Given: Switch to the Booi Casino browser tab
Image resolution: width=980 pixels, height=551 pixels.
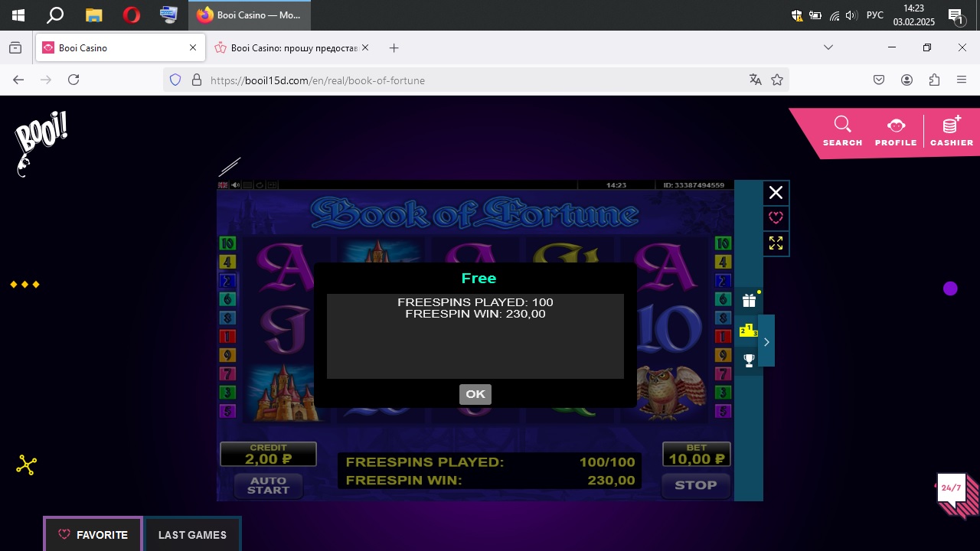Looking at the screenshot, I should pyautogui.click(x=119, y=47).
